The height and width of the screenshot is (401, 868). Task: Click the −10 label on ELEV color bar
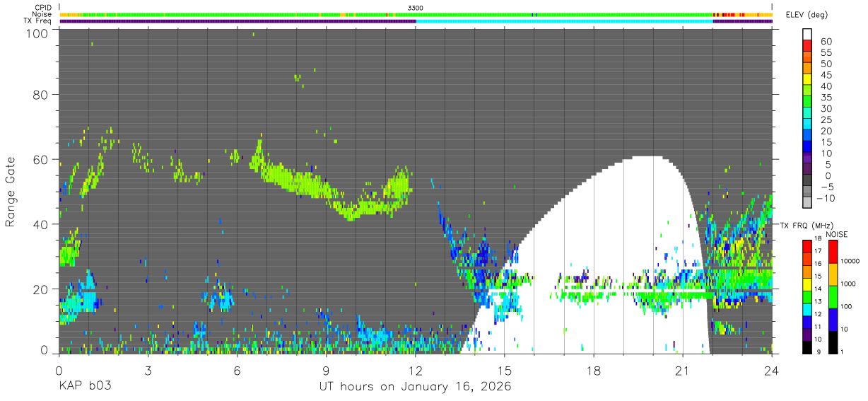click(826, 198)
